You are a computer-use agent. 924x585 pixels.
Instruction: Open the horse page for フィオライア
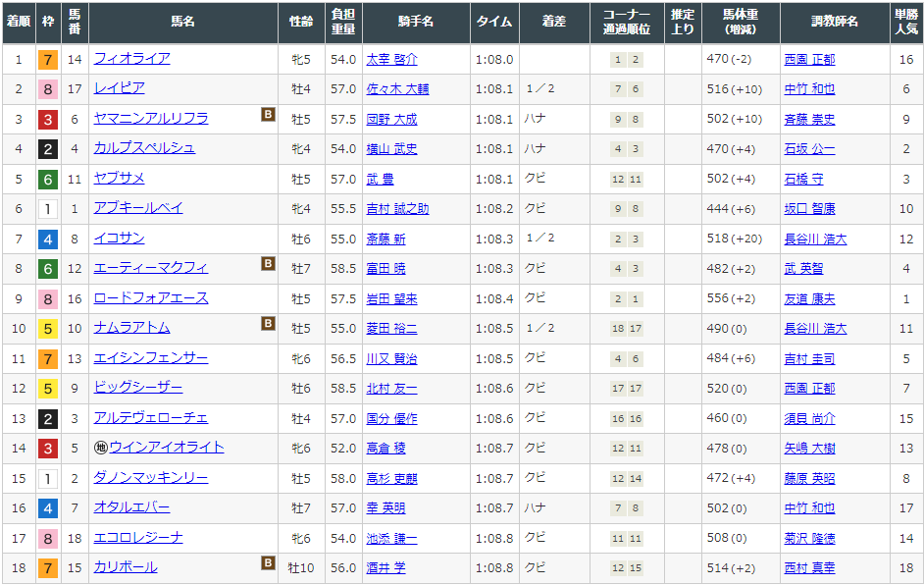pos(131,59)
